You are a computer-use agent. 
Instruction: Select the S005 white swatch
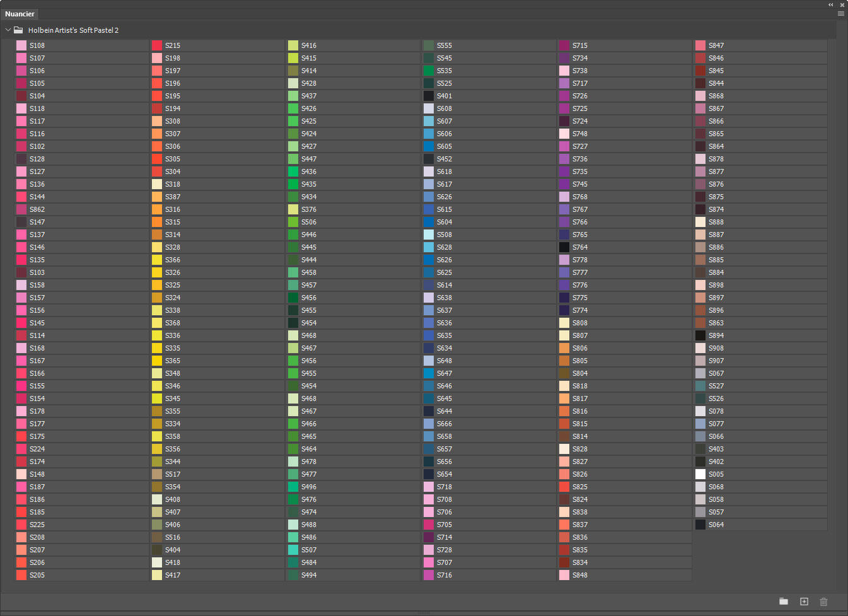pyautogui.click(x=700, y=474)
